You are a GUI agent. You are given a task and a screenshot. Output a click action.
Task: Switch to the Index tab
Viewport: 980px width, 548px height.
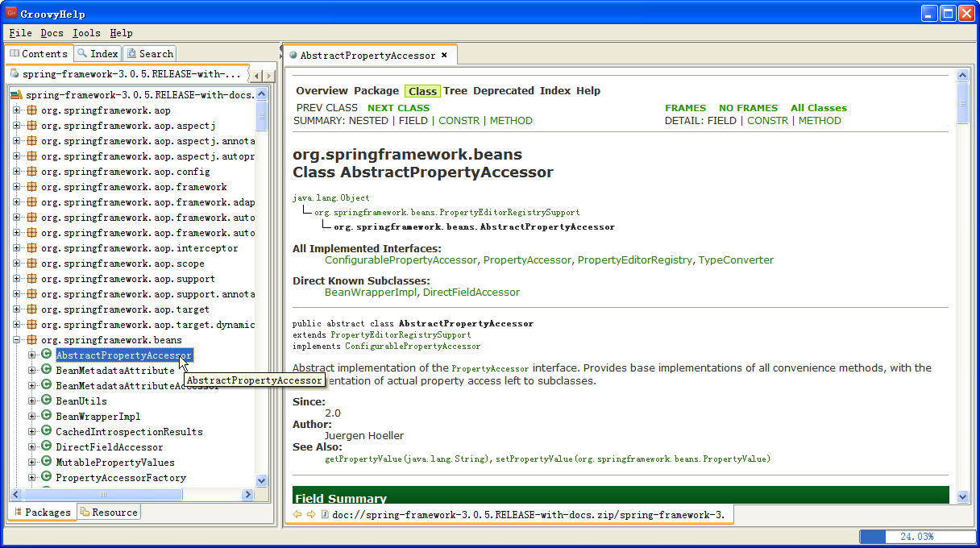[98, 54]
